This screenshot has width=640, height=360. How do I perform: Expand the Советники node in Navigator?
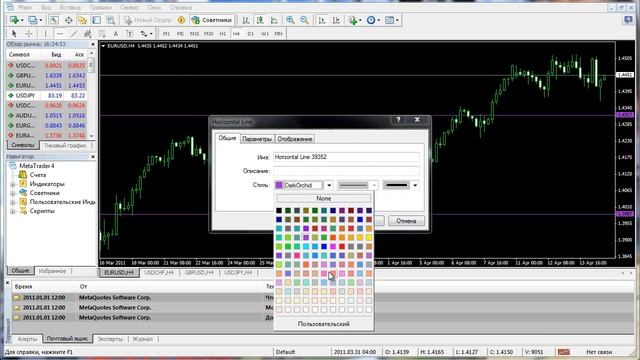click(13, 193)
